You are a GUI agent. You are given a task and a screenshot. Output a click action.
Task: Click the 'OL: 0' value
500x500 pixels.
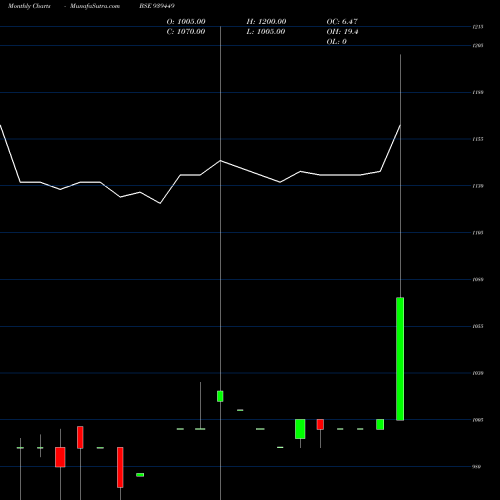coord(337,42)
